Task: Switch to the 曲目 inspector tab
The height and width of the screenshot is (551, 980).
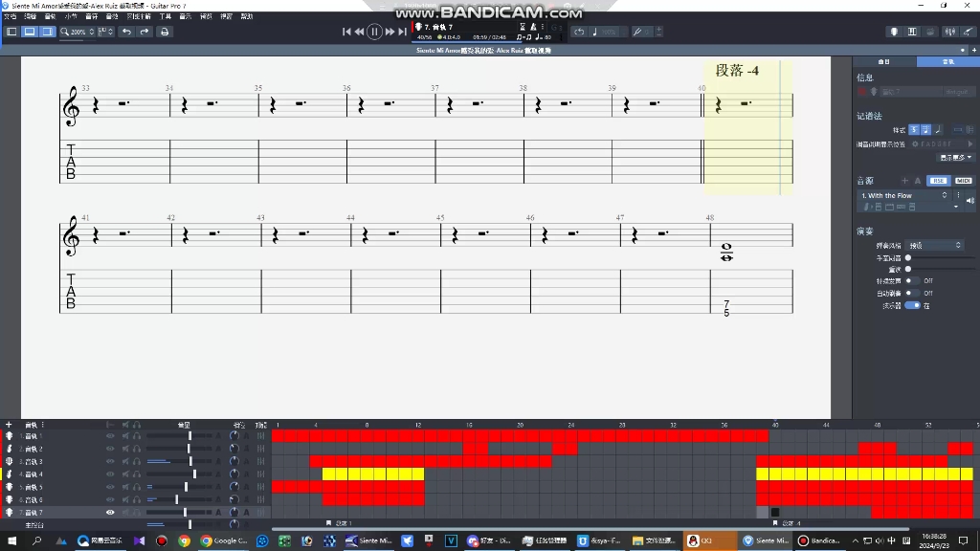Action: point(883,61)
